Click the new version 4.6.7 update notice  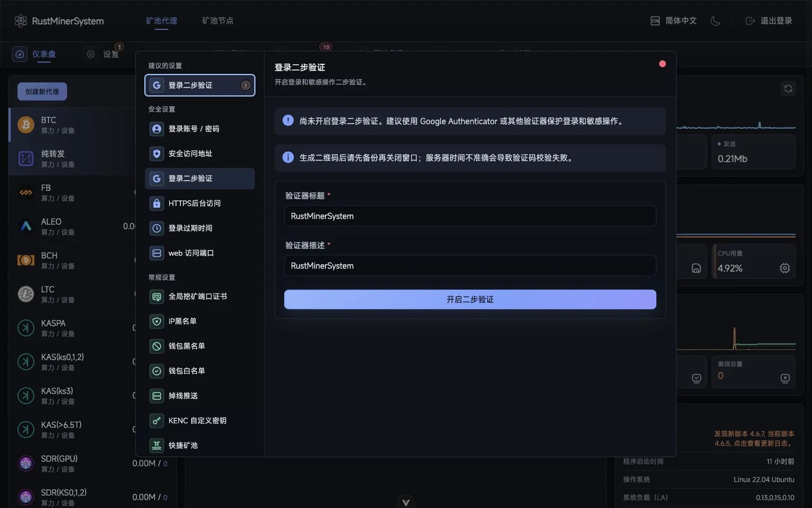754,439
